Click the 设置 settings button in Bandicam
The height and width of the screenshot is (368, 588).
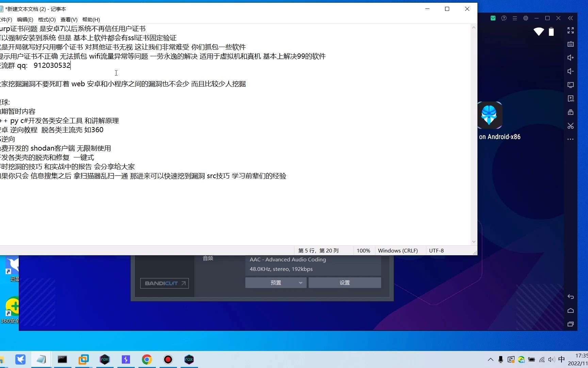click(x=345, y=282)
